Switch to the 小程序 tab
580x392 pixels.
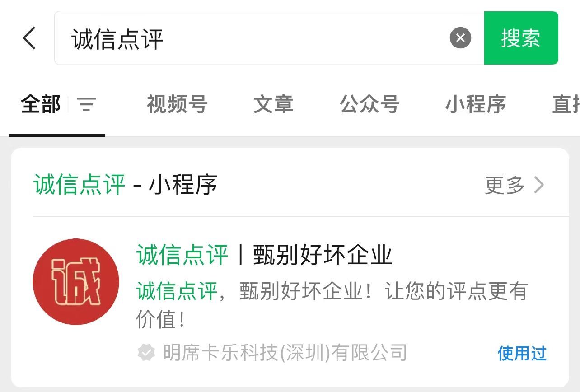pos(476,105)
